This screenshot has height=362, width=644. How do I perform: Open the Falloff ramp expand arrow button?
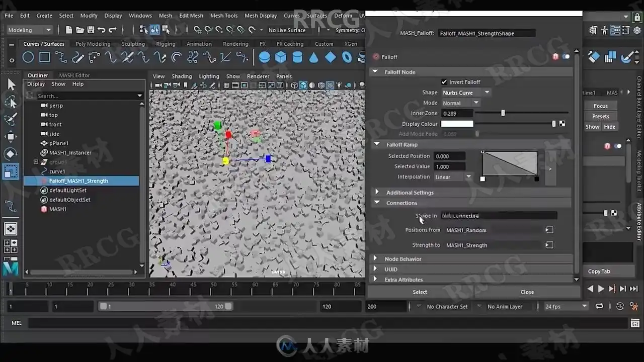pos(550,168)
